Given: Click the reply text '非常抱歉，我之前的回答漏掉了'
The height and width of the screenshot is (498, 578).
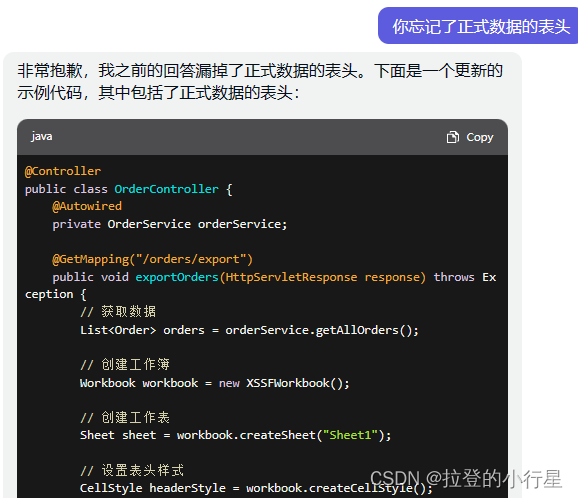Looking at the screenshot, I should pos(131,71).
